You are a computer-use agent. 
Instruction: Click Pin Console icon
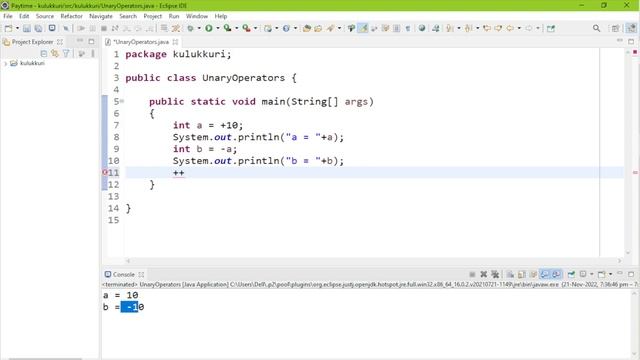pyautogui.click(x=571, y=274)
